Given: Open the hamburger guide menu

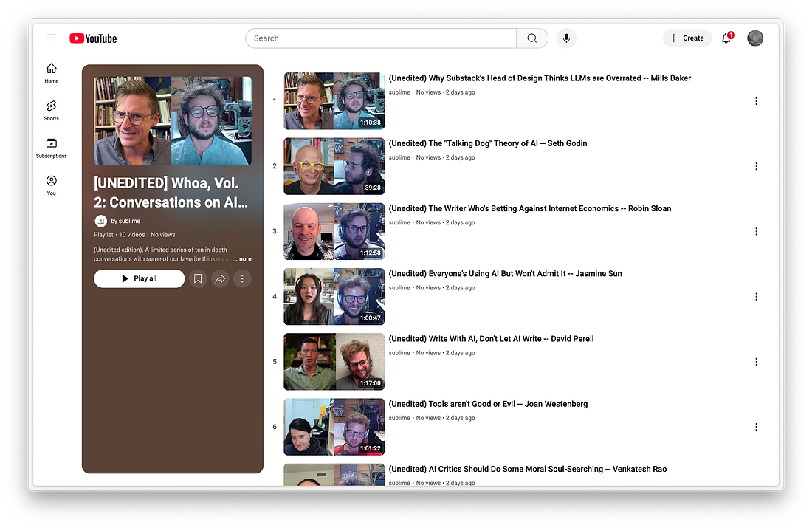Looking at the screenshot, I should point(51,38).
